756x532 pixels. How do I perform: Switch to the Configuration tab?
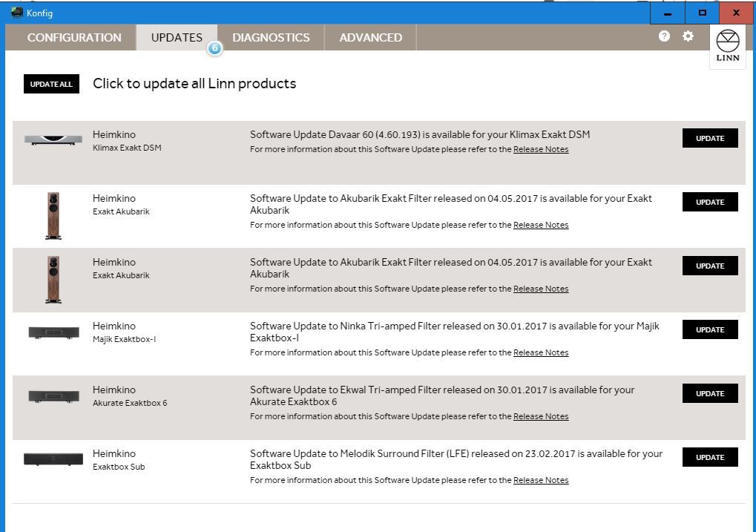(74, 38)
